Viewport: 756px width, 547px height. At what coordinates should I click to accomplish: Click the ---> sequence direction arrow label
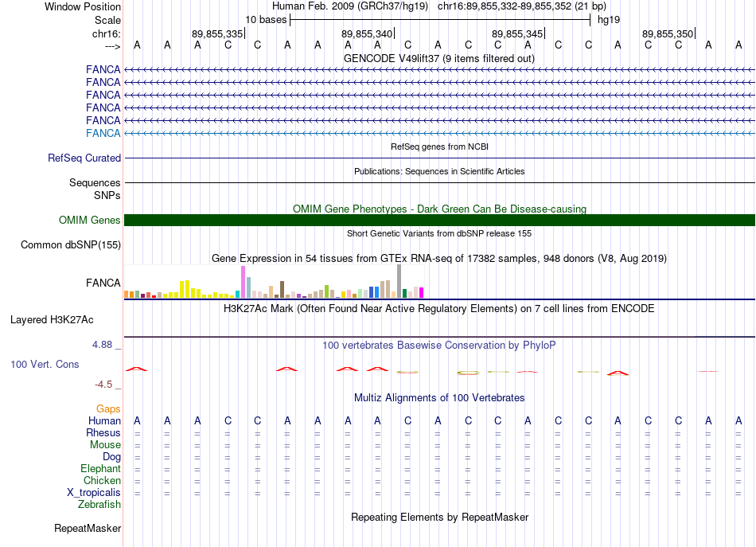112,46
